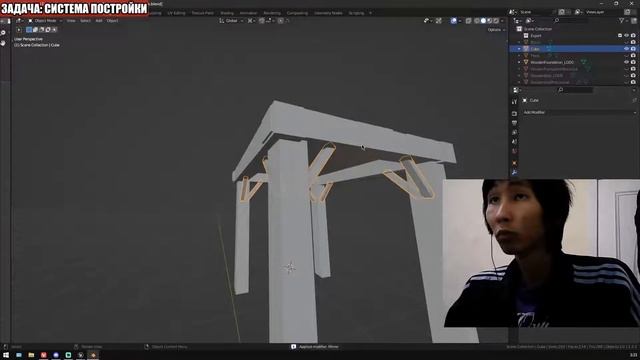Open Blender from the taskbar

tap(93, 355)
